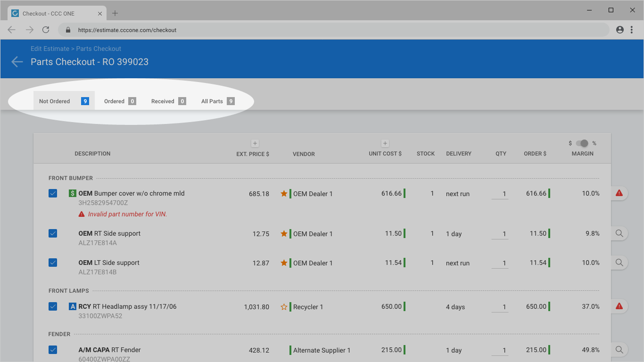Image resolution: width=644 pixels, height=362 pixels.
Task: Click the 37.0% margin value
Action: tap(591, 306)
